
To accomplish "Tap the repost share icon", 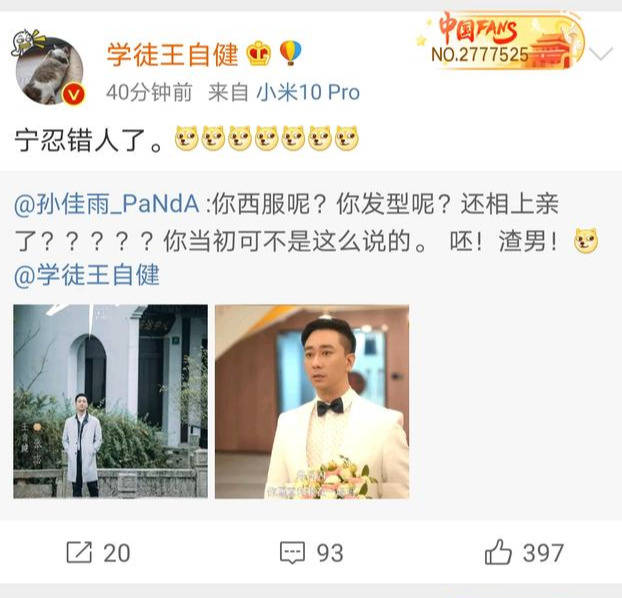I will [x=79, y=552].
